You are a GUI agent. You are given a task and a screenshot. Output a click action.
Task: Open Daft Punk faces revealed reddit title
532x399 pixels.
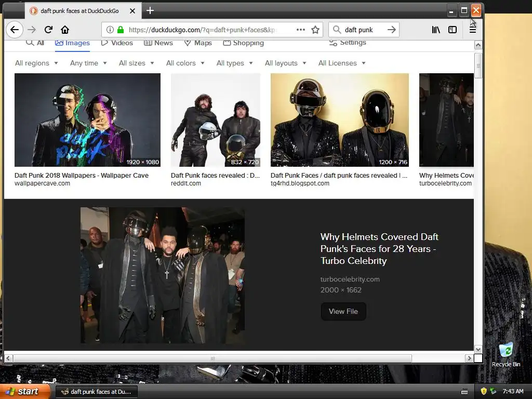215,176
